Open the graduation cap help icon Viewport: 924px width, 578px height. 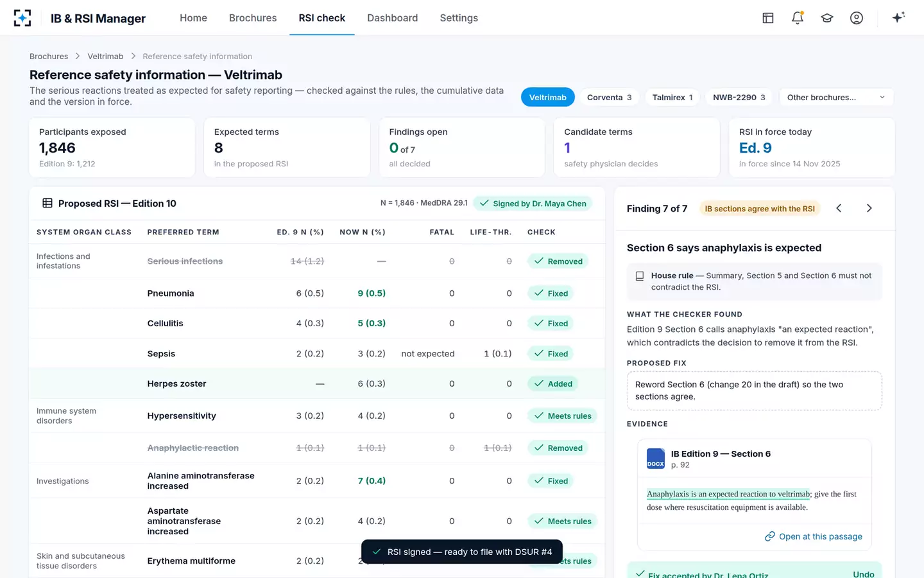pos(826,18)
